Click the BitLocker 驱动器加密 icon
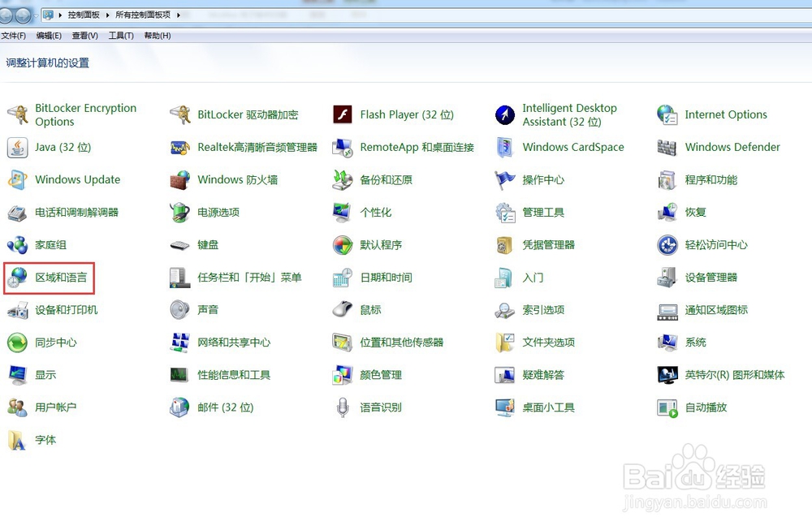This screenshot has width=812, height=530. point(180,114)
